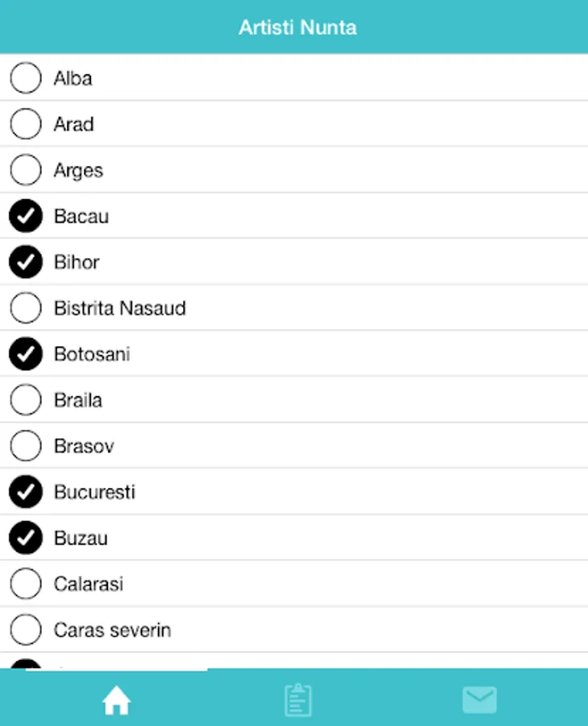588x726 pixels.
Task: Select the Caras severin checkbox
Action: [x=26, y=630]
